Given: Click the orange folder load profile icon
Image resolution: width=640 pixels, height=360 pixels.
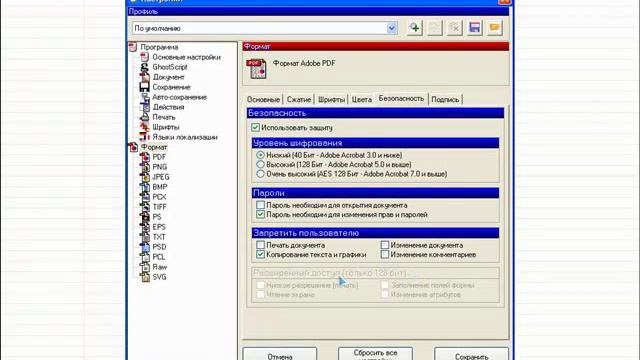Looking at the screenshot, I should coord(495,28).
